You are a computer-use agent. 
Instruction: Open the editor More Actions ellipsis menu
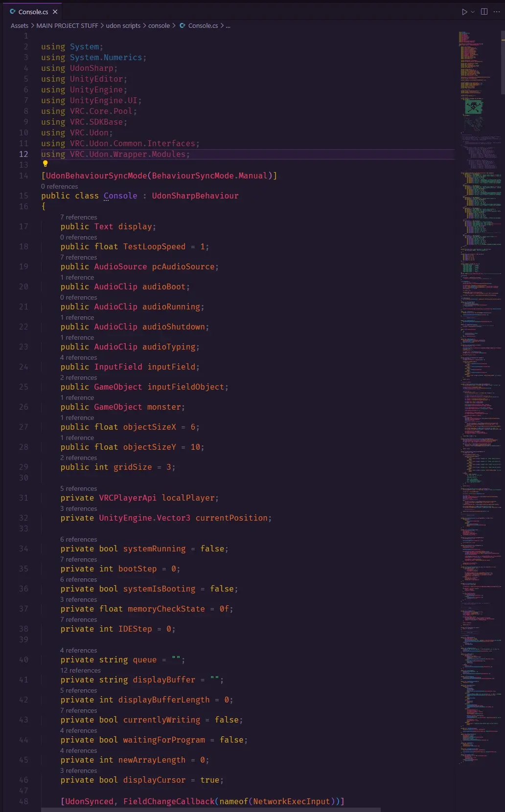pos(497,12)
